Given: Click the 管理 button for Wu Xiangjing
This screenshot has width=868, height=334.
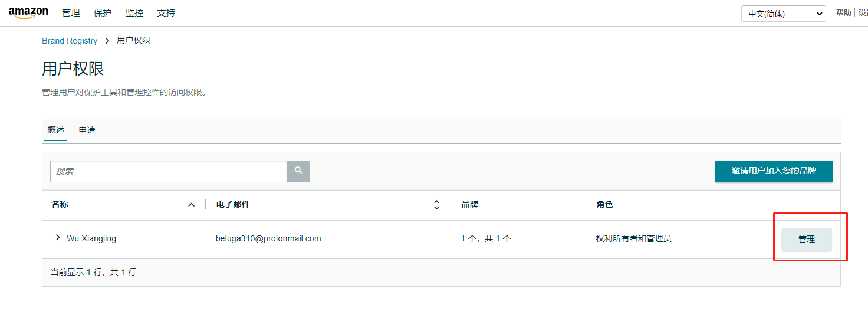Looking at the screenshot, I should (x=806, y=240).
